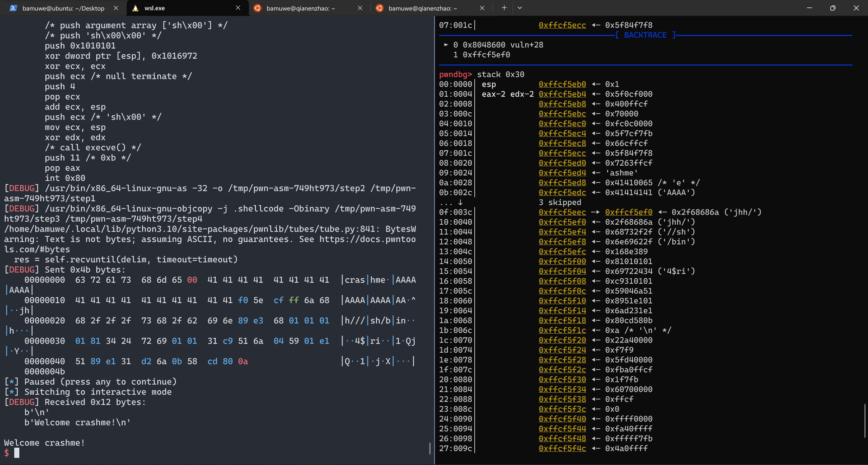Click the BACKTRACE section header
Screen dimensions: 868x465
click(x=645, y=35)
